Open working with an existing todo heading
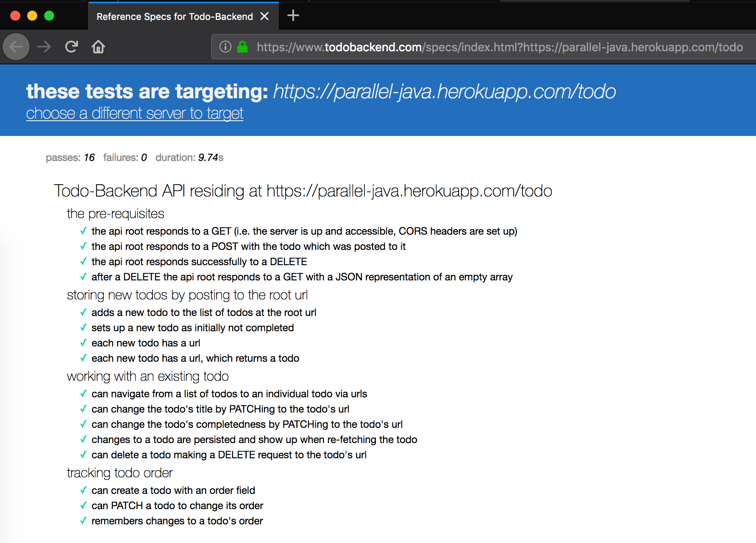 (147, 376)
